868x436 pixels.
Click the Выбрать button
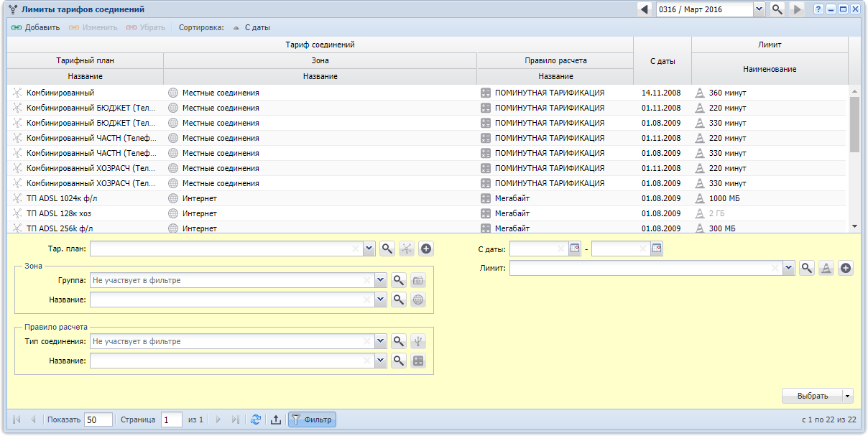(x=812, y=396)
